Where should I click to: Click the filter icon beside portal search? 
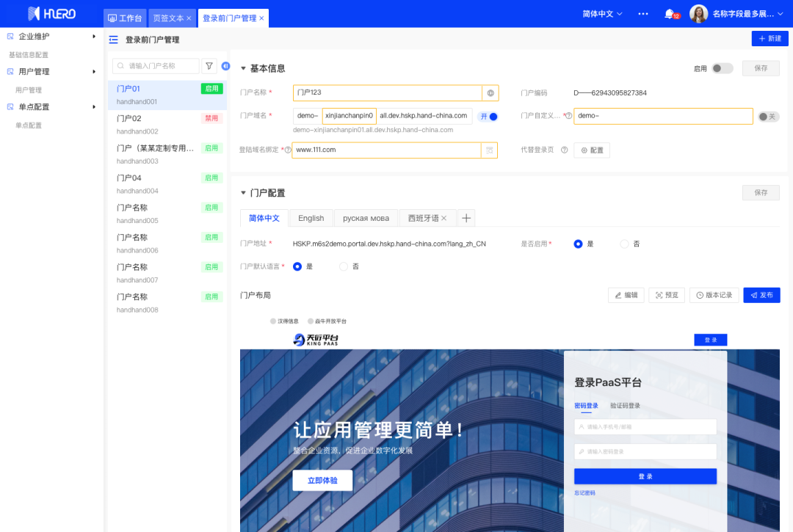click(209, 66)
